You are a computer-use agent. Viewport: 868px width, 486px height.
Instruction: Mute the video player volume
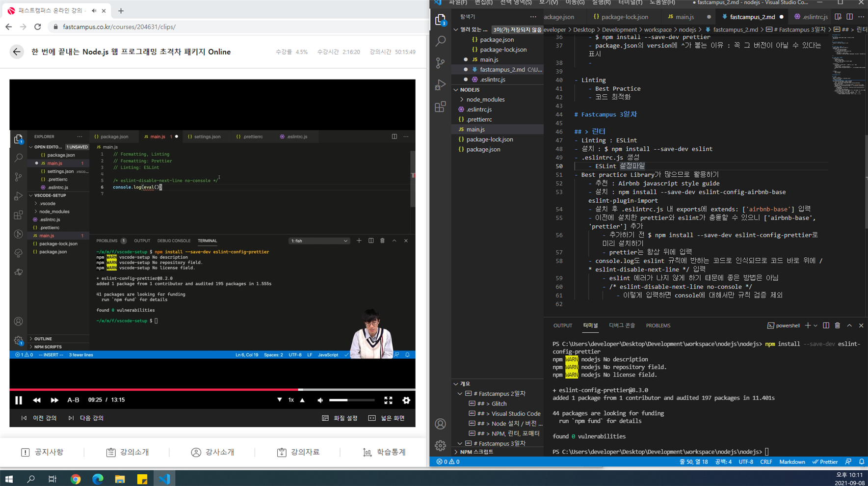[320, 400]
